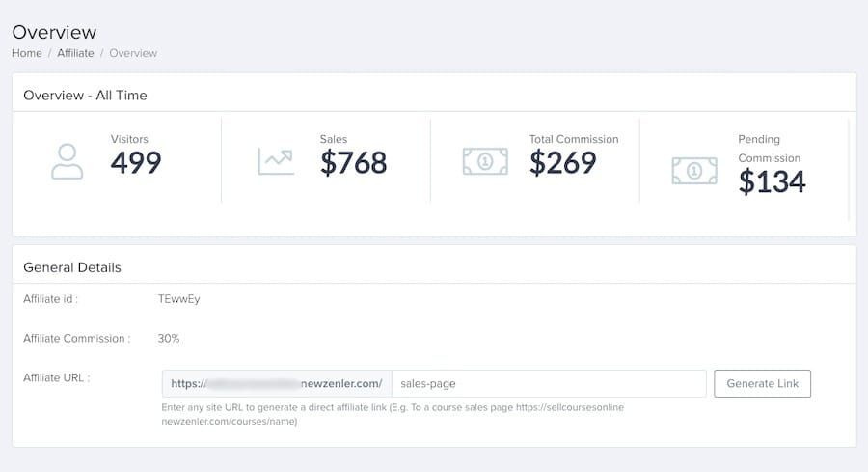
Task: Click the Sales trend chart icon
Action: click(275, 161)
